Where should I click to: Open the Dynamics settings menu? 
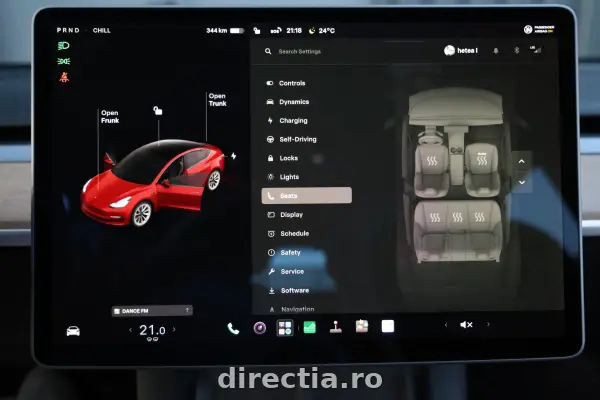[288, 102]
